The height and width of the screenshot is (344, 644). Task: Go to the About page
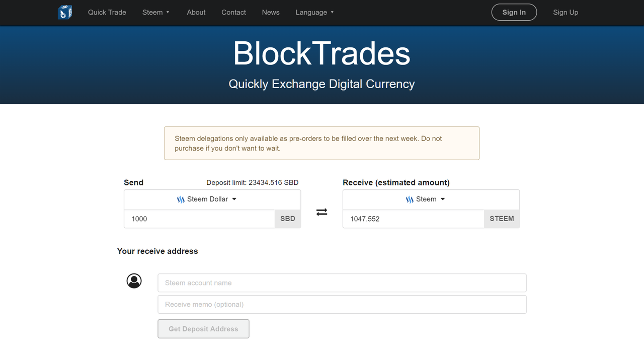click(x=196, y=12)
